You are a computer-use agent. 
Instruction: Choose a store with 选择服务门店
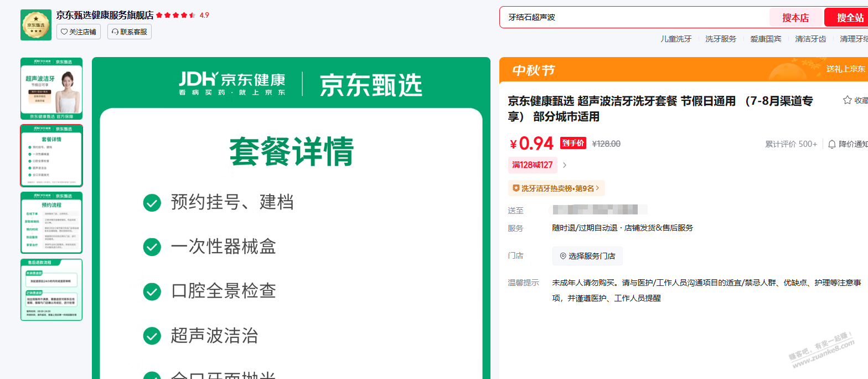(x=587, y=256)
